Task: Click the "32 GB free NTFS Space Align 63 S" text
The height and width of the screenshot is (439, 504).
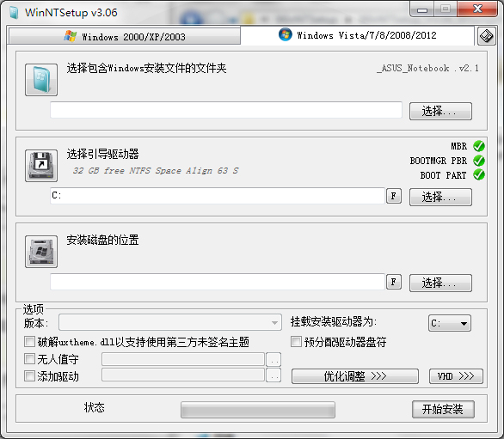Action: point(156,170)
